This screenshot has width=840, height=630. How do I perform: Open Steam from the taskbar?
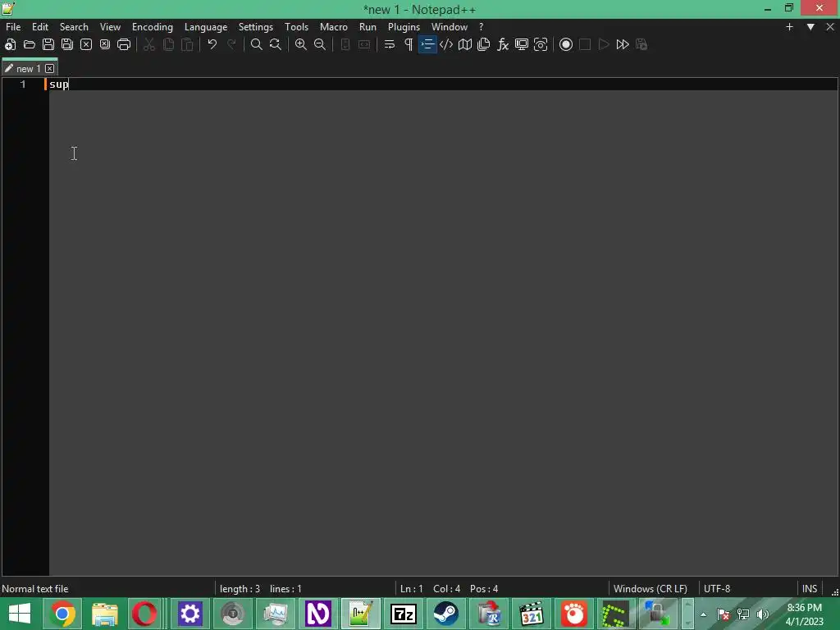[445, 614]
